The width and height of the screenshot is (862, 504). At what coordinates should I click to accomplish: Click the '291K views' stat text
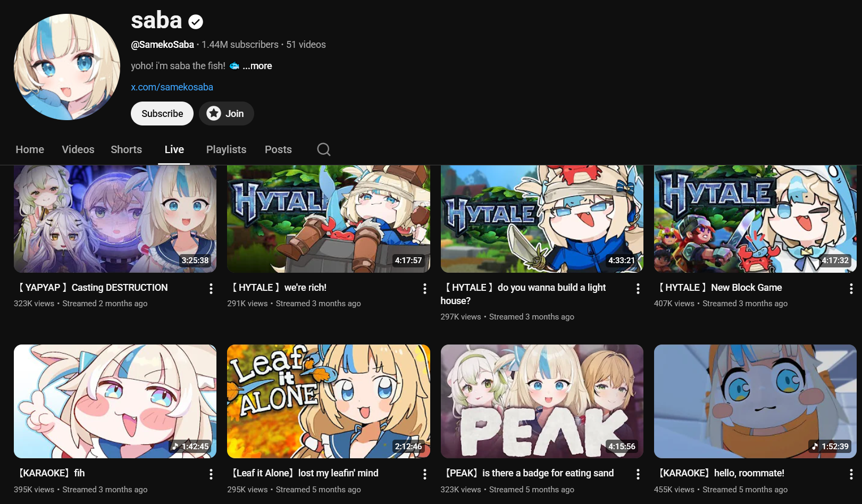(247, 304)
